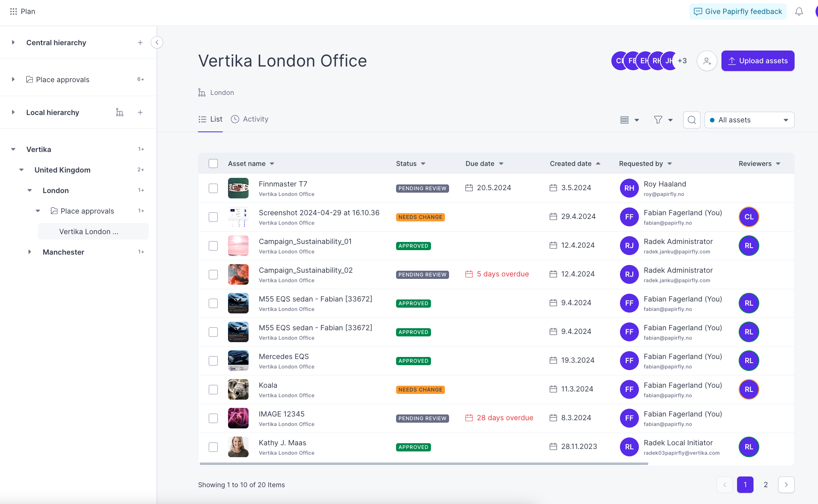818x504 pixels.
Task: Click the 20.5.2024 due date calendar icon
Action: (x=469, y=188)
